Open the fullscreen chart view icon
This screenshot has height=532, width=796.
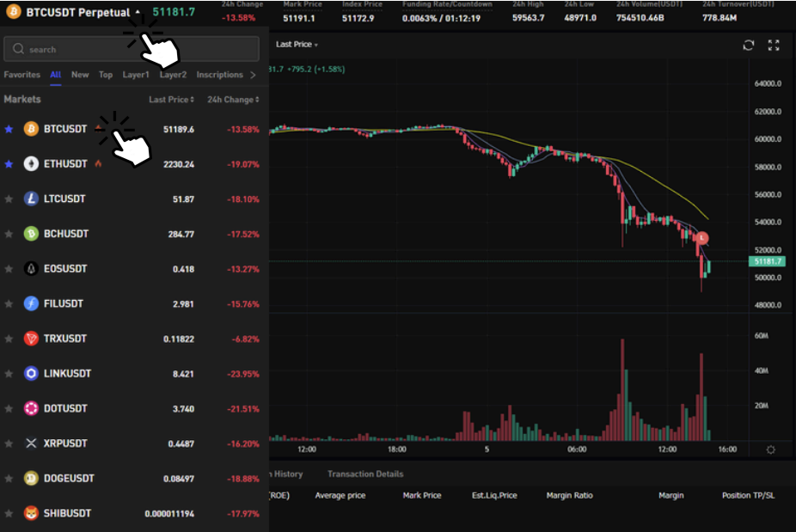tap(774, 46)
